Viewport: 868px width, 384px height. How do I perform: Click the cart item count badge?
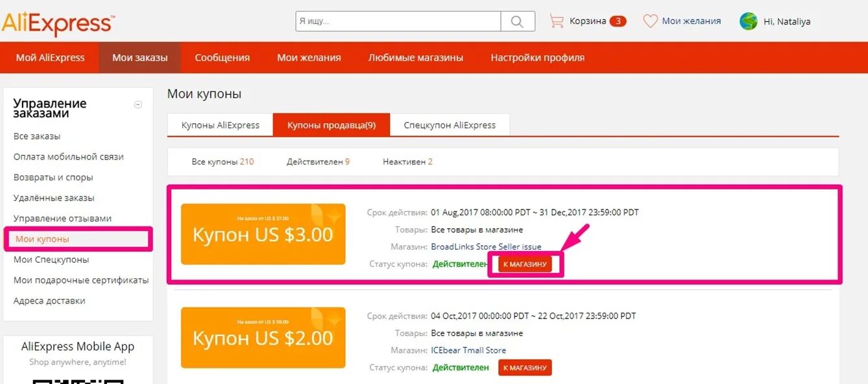tap(618, 21)
